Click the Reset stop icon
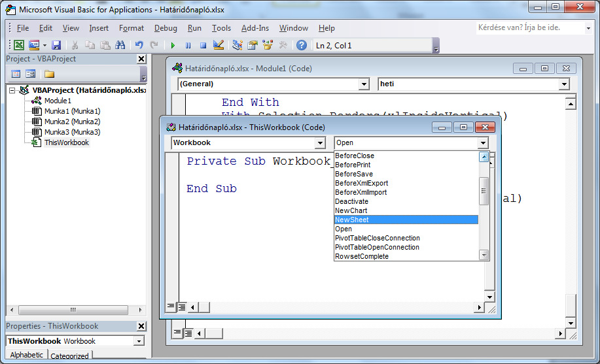Viewport: 600px width, 364px height. coord(203,46)
